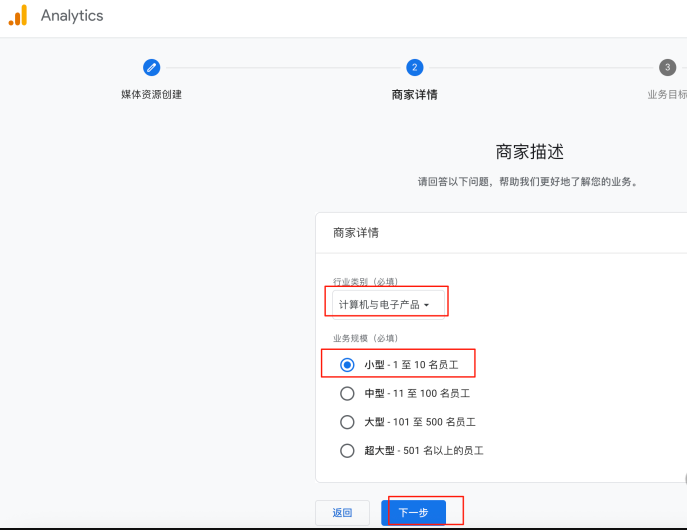Viewport: 687px width, 530px height.
Task: Select the 小型 1 至 10 名员工 option
Action: 348,365
